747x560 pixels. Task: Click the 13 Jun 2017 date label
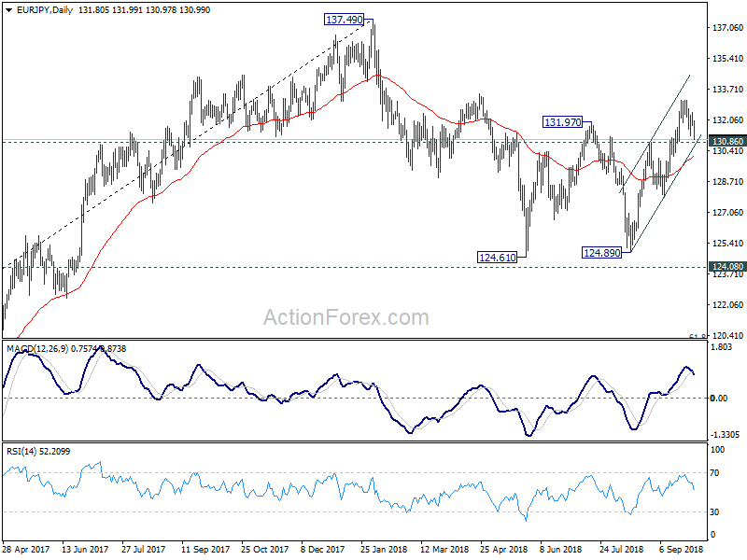85,549
